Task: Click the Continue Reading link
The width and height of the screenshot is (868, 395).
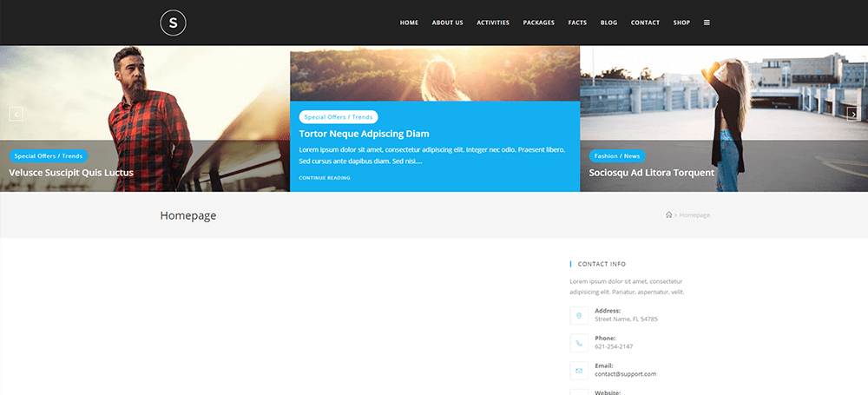Action: (x=325, y=178)
